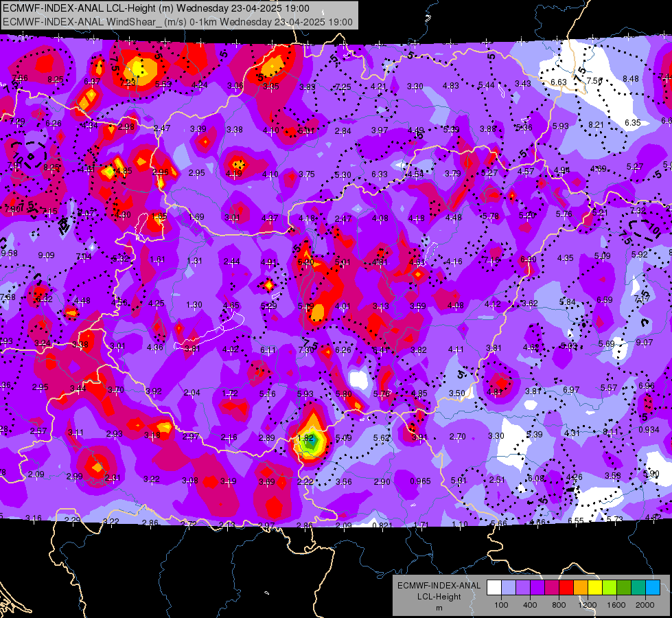The image size is (672, 618).
Task: Click the wind shear value 5.62
Action: click(382, 438)
